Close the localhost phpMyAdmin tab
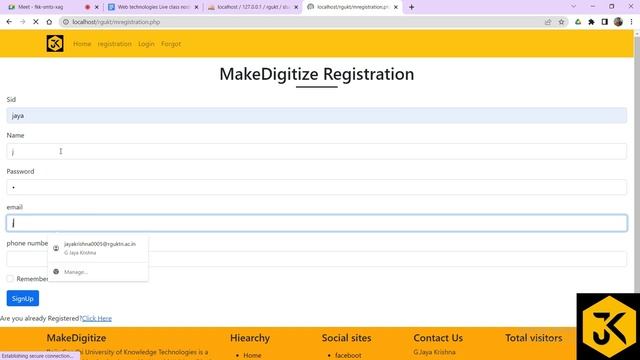The width and height of the screenshot is (640, 360). (296, 7)
